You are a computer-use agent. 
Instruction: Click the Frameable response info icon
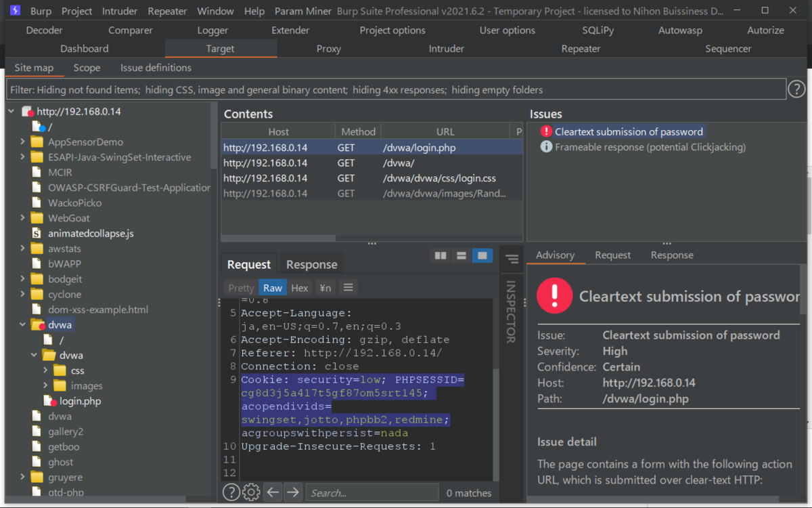[547, 147]
